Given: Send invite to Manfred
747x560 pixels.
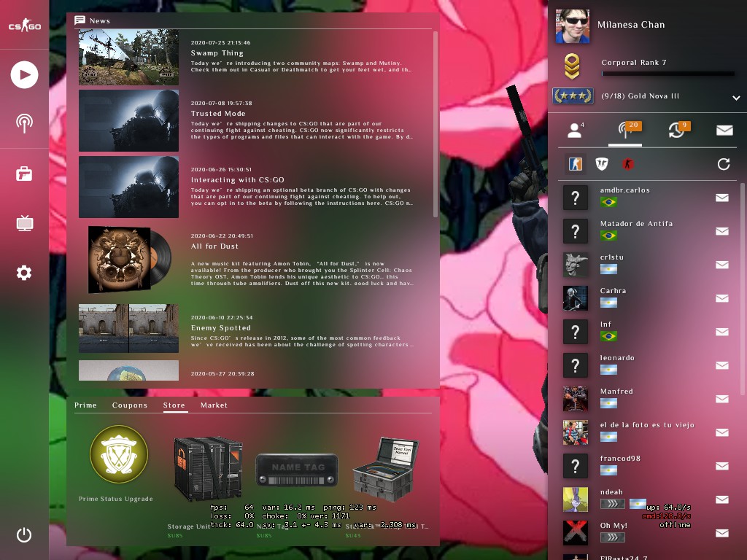Looking at the screenshot, I should click(x=722, y=399).
